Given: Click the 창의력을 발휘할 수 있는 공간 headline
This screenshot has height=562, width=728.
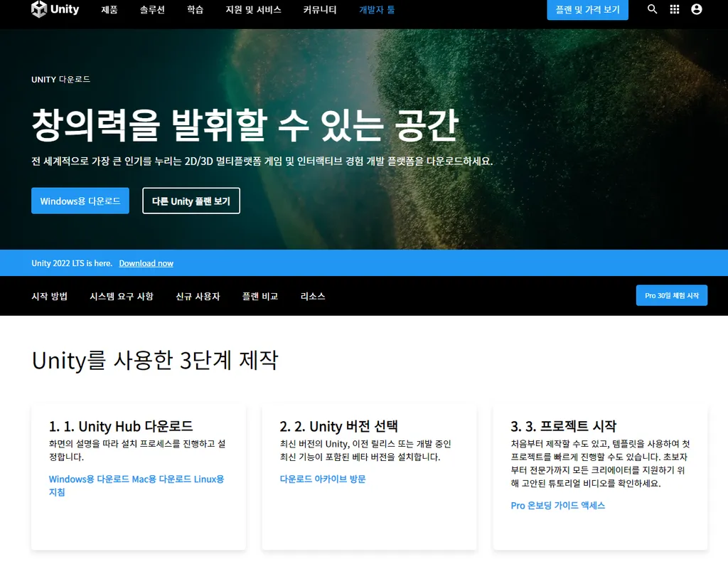Looking at the screenshot, I should point(245,125).
